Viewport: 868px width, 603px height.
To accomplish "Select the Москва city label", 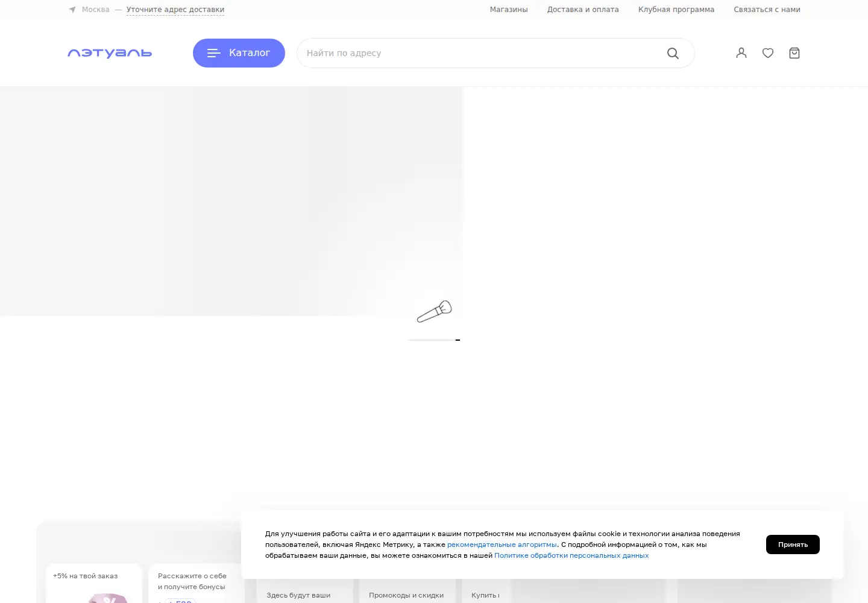I will coord(96,10).
